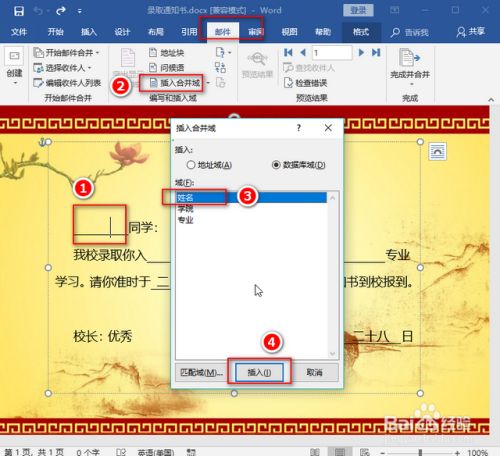Click the Undo arrow icon

click(x=38, y=11)
